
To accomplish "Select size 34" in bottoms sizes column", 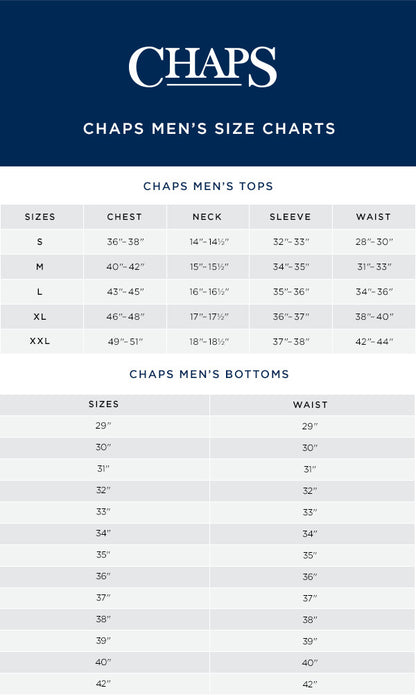I will pos(103,533).
